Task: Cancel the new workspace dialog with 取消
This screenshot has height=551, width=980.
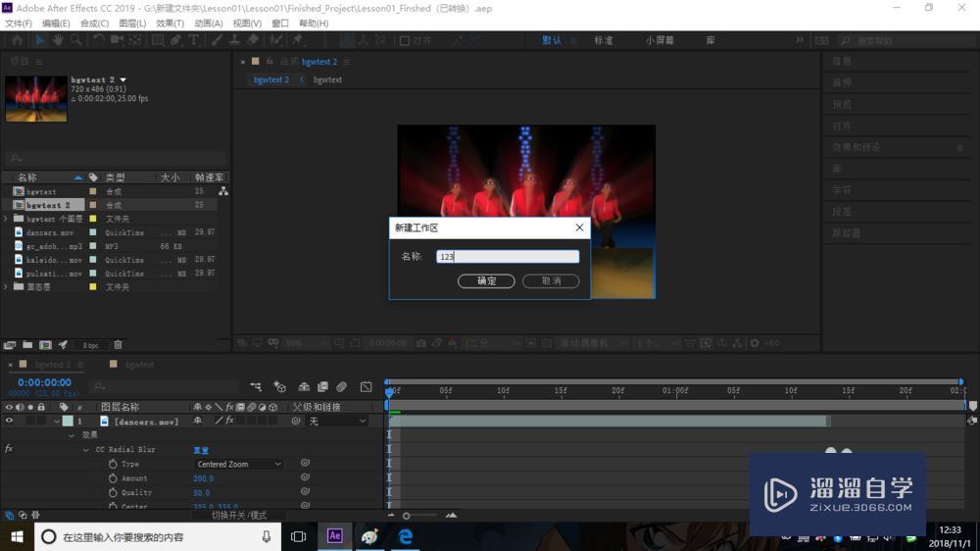Action: [551, 280]
